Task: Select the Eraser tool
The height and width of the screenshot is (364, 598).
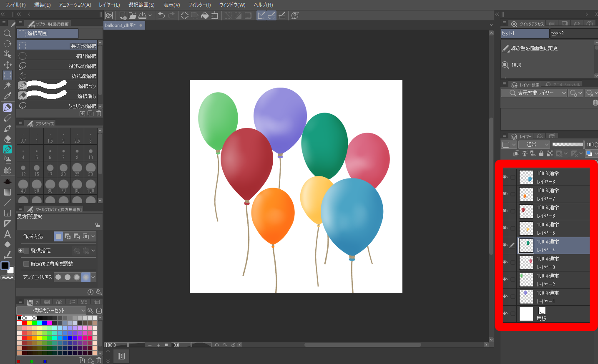Action: click(7, 139)
